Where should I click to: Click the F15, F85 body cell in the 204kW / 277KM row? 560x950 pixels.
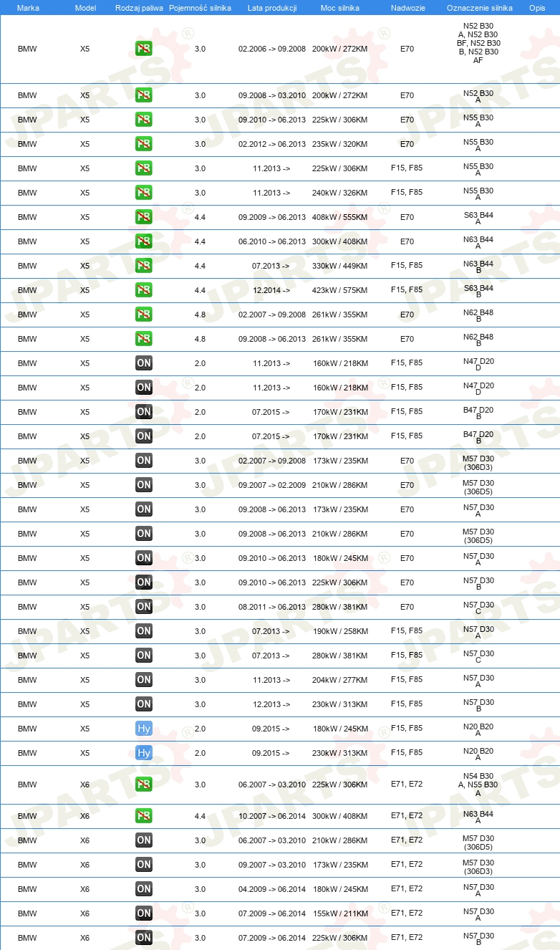[x=407, y=679]
